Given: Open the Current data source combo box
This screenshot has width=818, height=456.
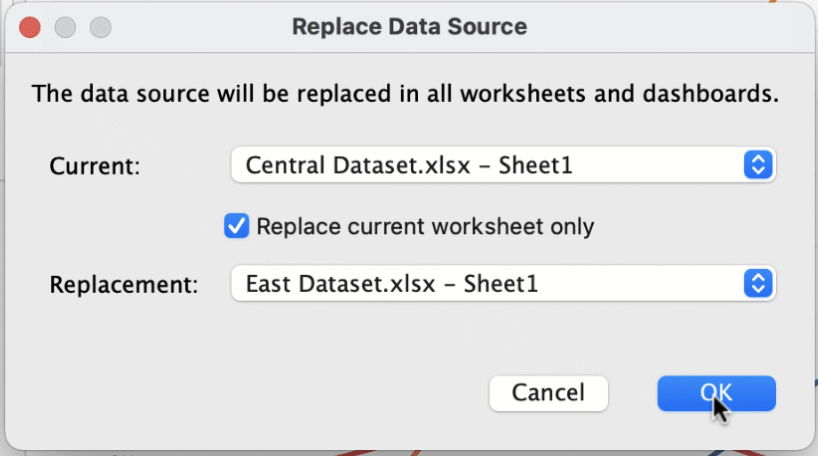Looking at the screenshot, I should [490, 165].
